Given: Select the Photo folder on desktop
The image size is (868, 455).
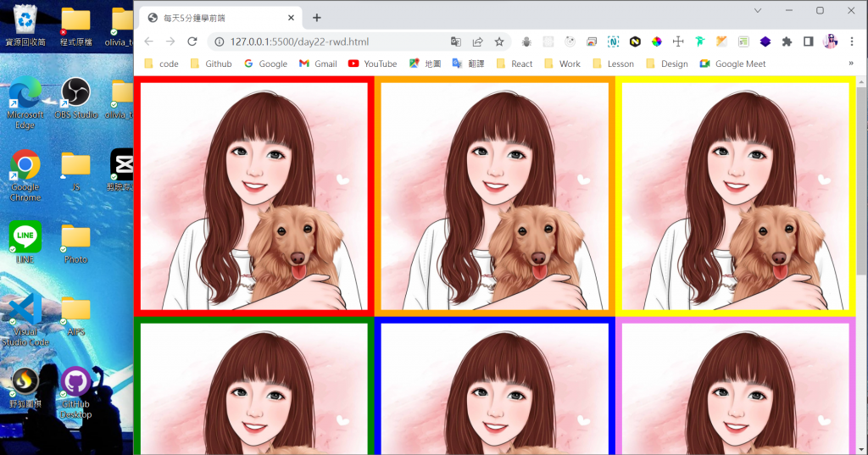Looking at the screenshot, I should [75, 243].
